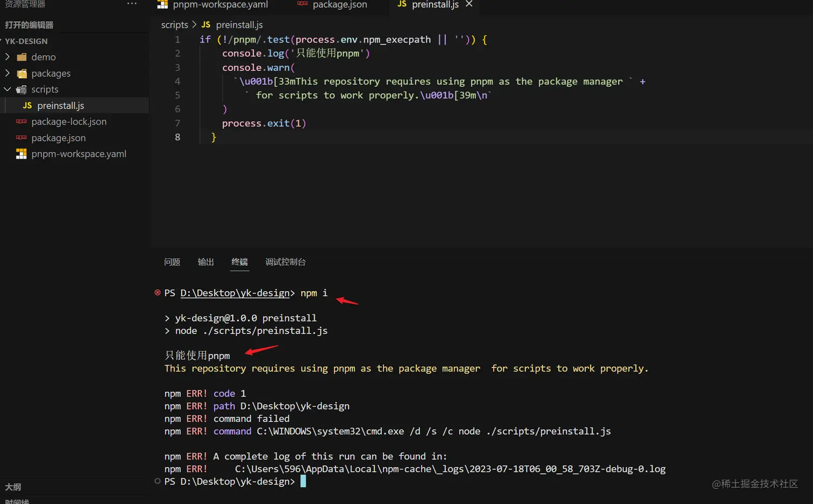Click the console.log('只能使用pnpm') code line
813x504 pixels.
tap(296, 53)
